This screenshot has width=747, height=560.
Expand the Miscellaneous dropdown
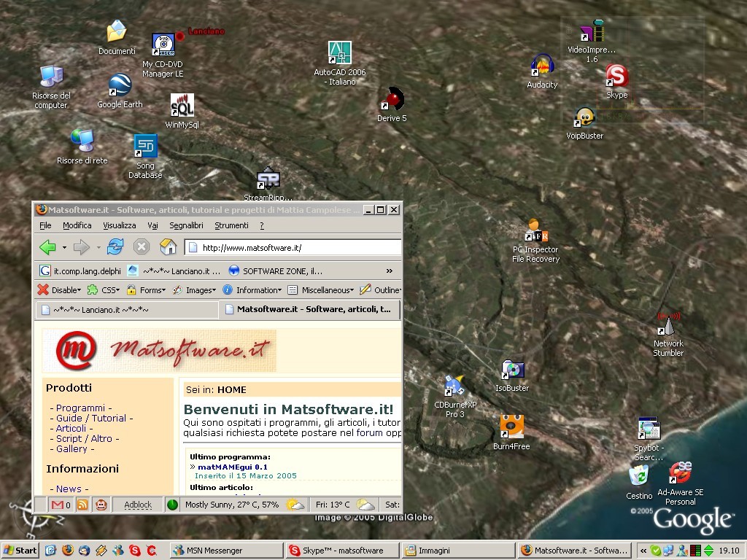[321, 290]
